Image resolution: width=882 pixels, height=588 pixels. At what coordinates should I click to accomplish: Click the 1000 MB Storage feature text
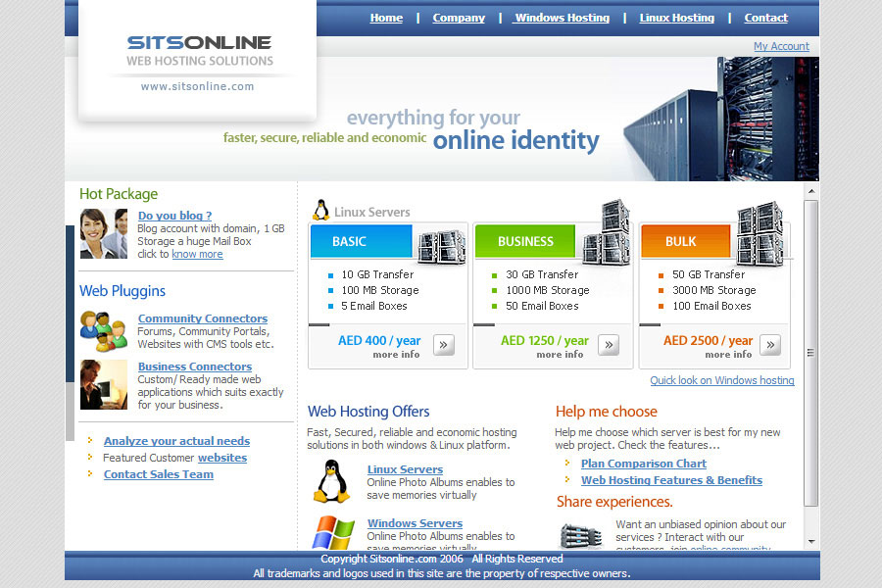click(x=547, y=290)
